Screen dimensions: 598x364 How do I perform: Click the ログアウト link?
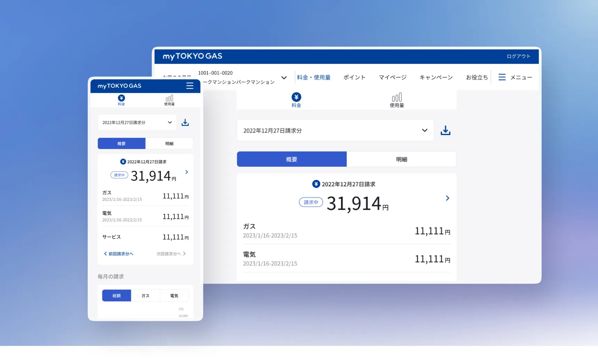click(x=518, y=56)
